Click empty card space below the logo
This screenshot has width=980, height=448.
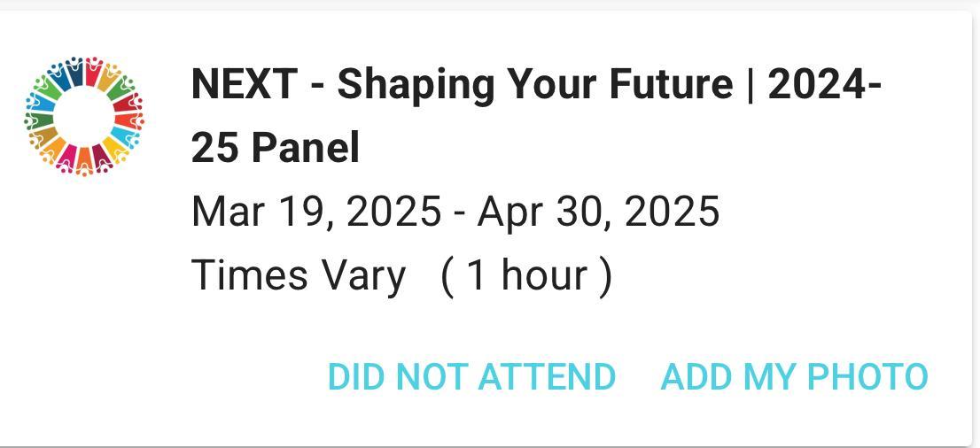click(84, 310)
